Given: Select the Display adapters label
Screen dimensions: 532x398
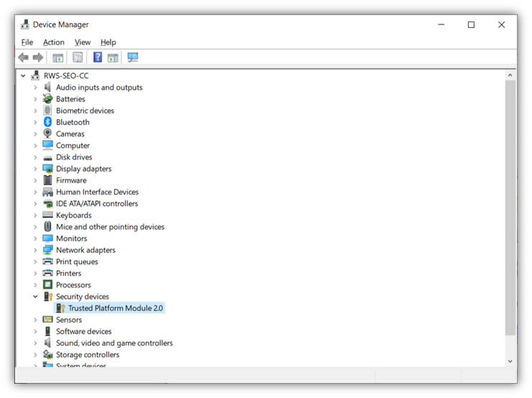Looking at the screenshot, I should pyautogui.click(x=84, y=169).
